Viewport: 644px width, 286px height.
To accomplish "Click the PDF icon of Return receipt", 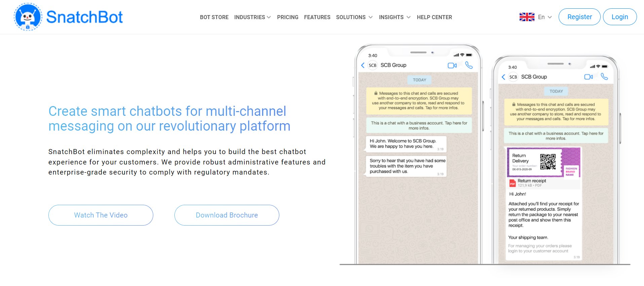I will click(512, 183).
